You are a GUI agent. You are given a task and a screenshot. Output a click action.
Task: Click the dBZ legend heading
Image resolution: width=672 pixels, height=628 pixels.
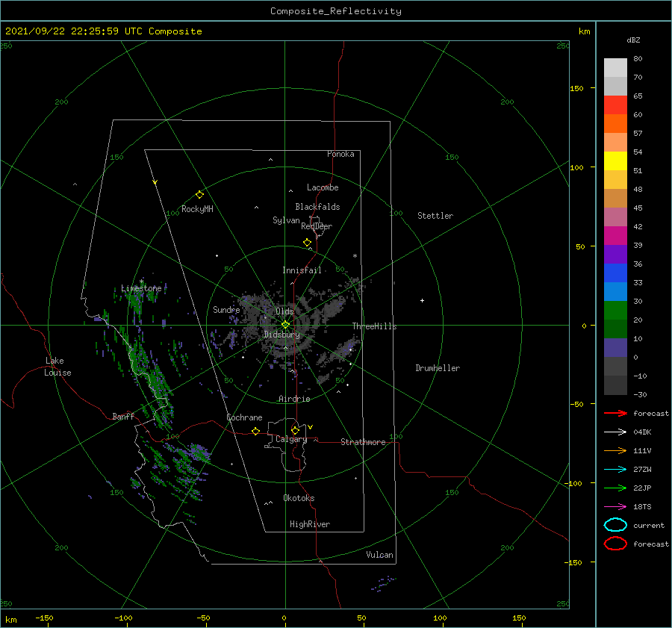pos(633,40)
